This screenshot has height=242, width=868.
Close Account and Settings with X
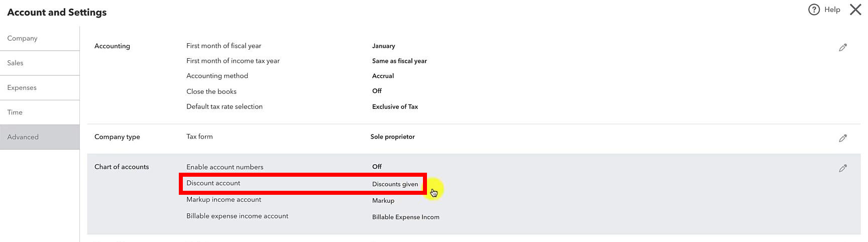(855, 10)
